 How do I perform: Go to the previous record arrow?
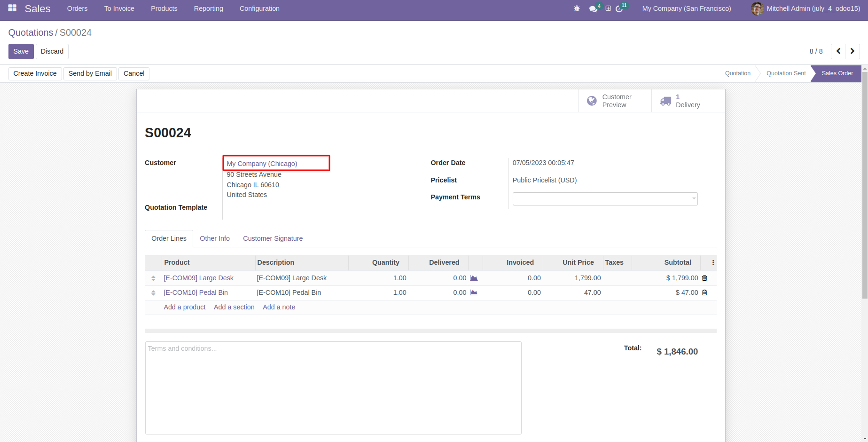coord(838,51)
